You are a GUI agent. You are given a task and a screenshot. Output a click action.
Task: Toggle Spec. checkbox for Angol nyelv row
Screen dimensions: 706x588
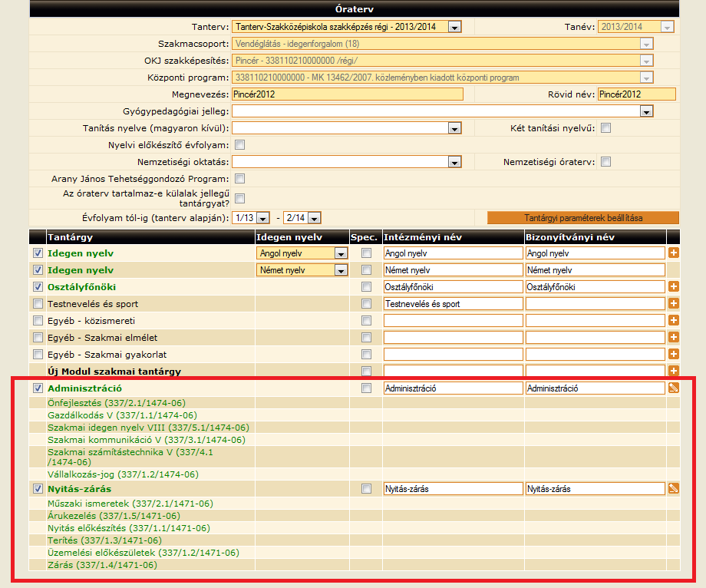[367, 253]
